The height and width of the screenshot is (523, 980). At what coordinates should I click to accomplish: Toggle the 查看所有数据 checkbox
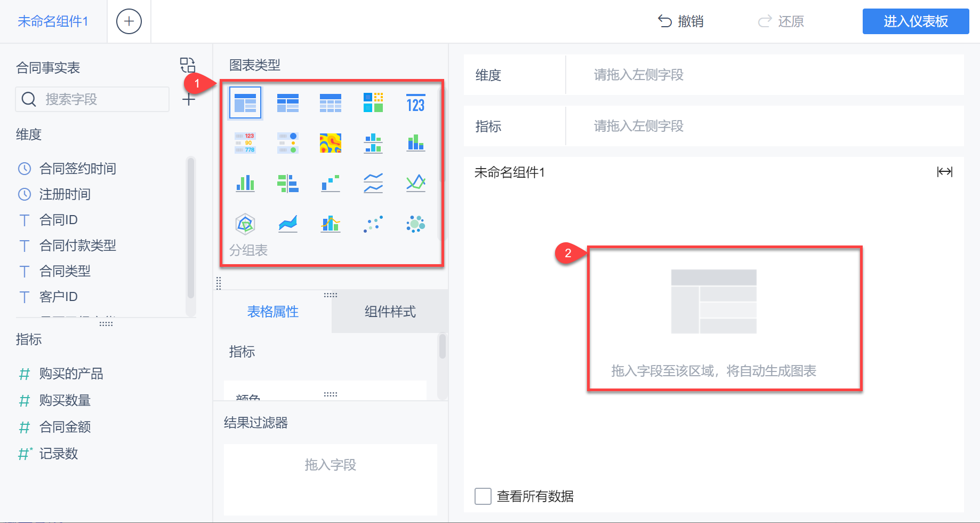(x=483, y=496)
